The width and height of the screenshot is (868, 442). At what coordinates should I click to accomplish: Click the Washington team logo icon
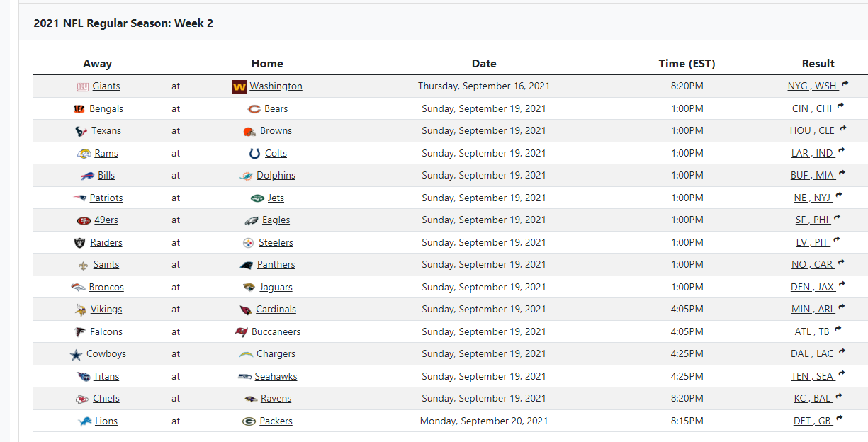coord(239,86)
